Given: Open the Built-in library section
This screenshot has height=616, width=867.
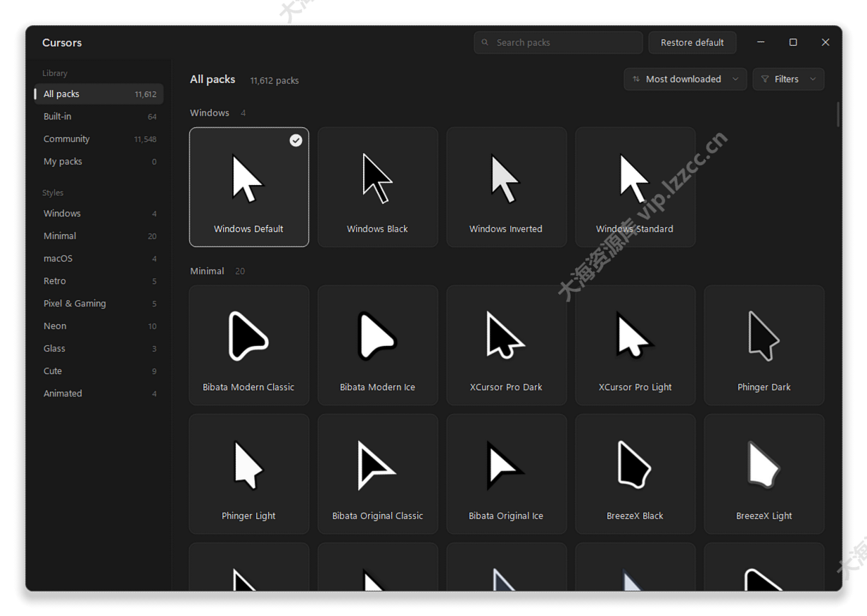Looking at the screenshot, I should [99, 117].
